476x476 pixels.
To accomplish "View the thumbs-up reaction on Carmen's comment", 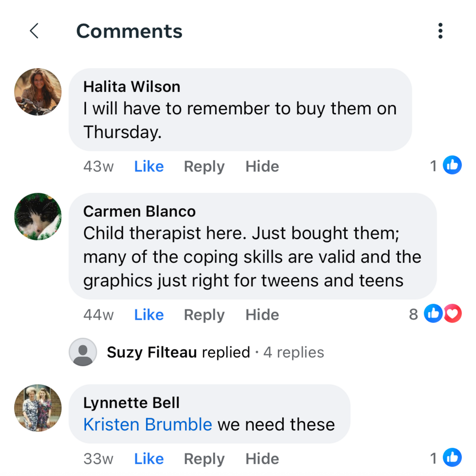I will (x=433, y=314).
